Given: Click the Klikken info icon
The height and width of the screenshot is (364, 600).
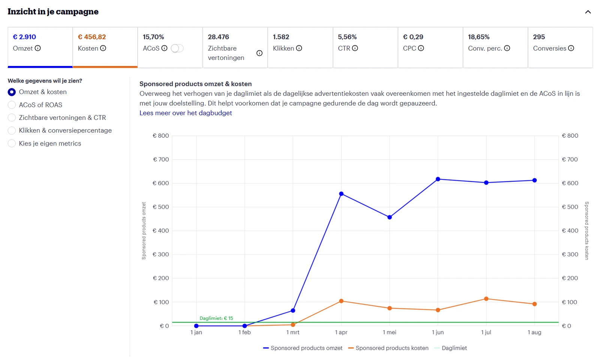Looking at the screenshot, I should [x=299, y=48].
